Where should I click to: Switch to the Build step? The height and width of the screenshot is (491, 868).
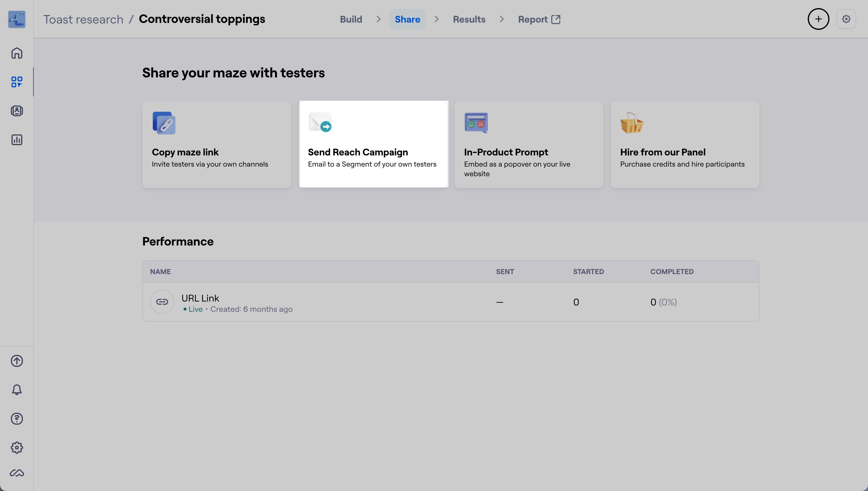point(351,19)
